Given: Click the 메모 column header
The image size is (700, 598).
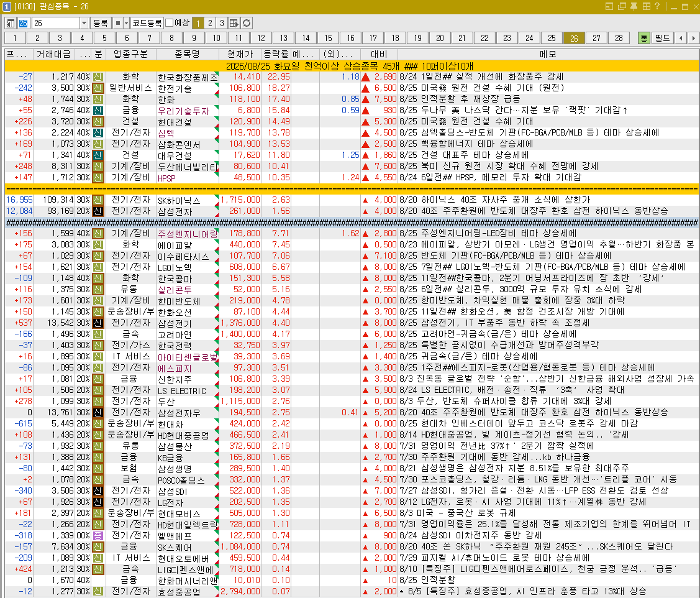Looking at the screenshot, I should click(548, 54).
